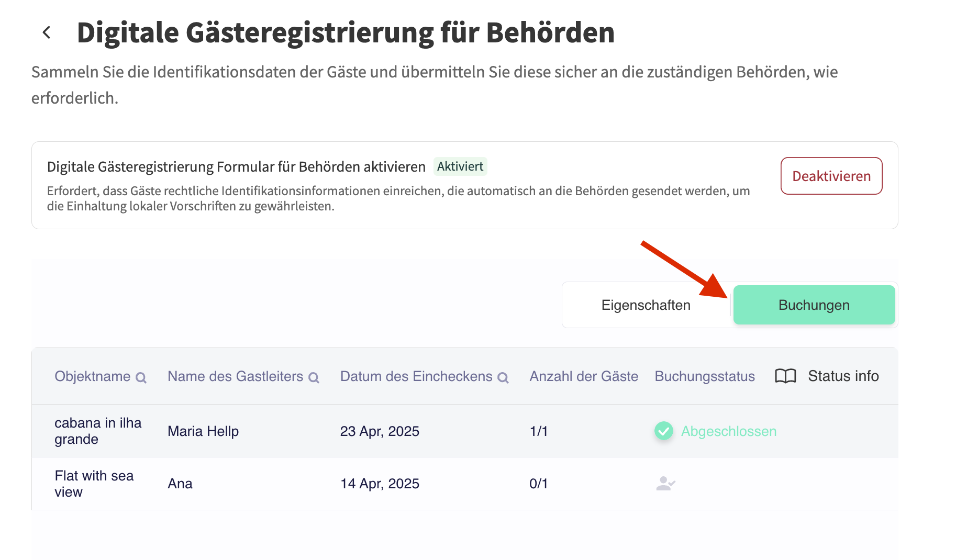Screen dimensions: 956x560
Task: Click the Objektname column header
Action: point(93,376)
